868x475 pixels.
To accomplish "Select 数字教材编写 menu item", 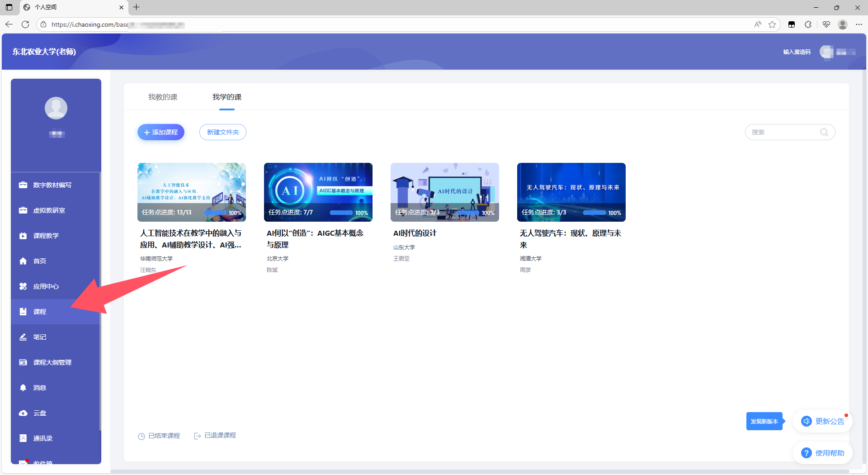I will pos(56,185).
